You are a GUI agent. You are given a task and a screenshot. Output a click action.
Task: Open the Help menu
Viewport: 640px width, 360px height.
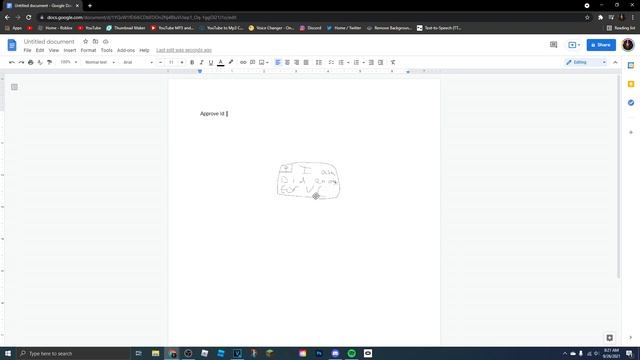tap(144, 50)
